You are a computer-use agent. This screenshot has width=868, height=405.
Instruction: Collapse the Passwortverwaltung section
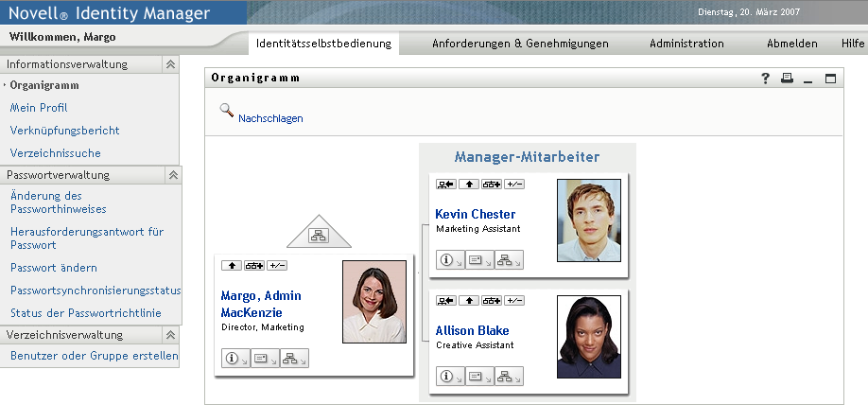click(173, 175)
